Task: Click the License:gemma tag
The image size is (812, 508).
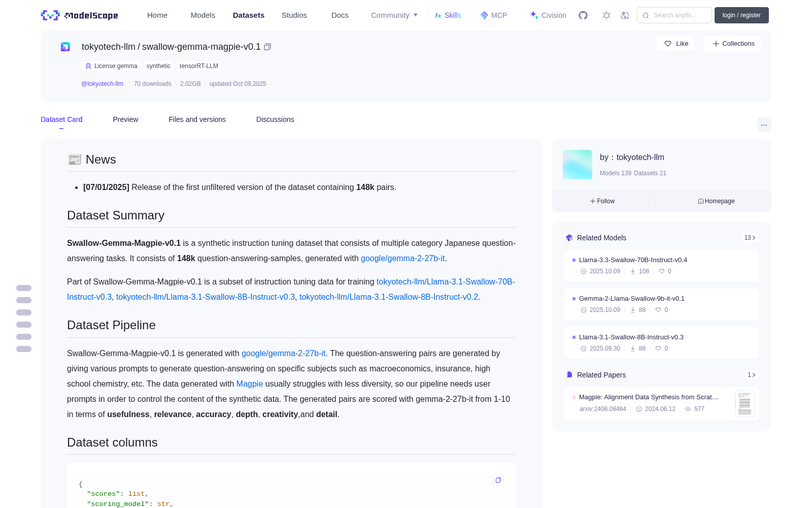Action: (x=111, y=66)
